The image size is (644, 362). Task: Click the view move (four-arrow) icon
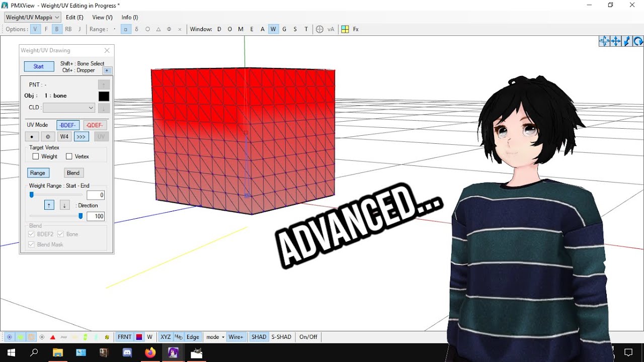pyautogui.click(x=604, y=41)
